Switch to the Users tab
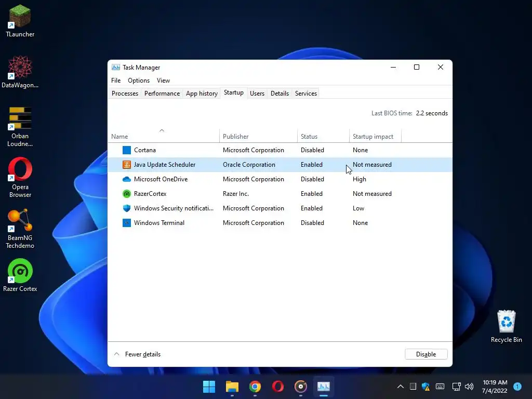 (257, 94)
